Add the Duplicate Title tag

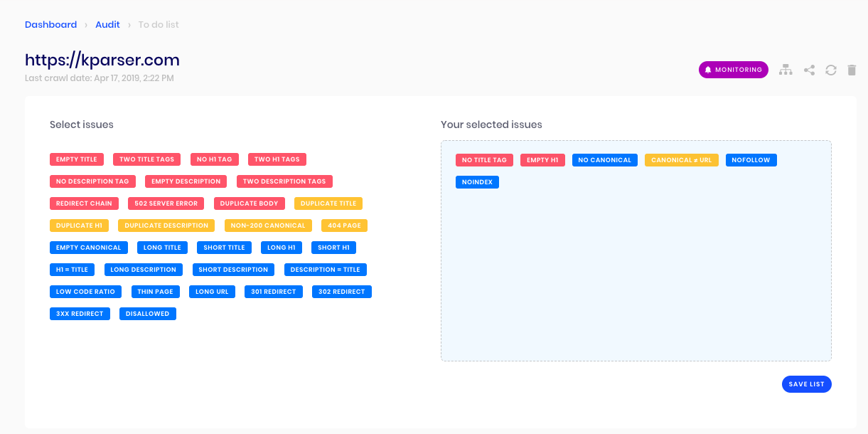[328, 203]
